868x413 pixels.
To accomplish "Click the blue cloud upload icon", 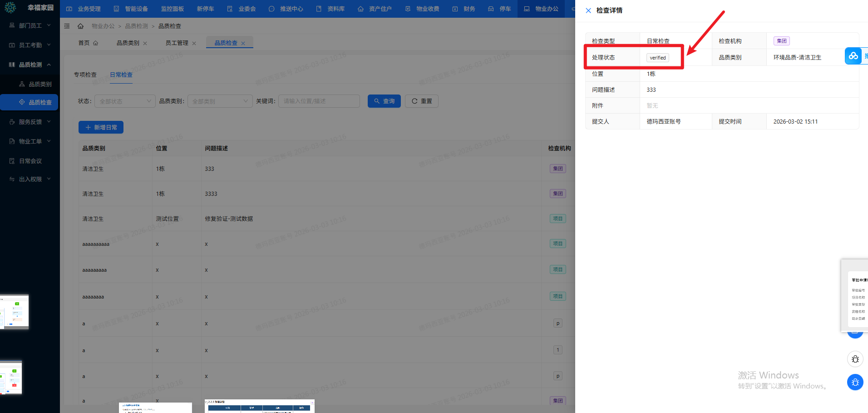I will (x=853, y=56).
